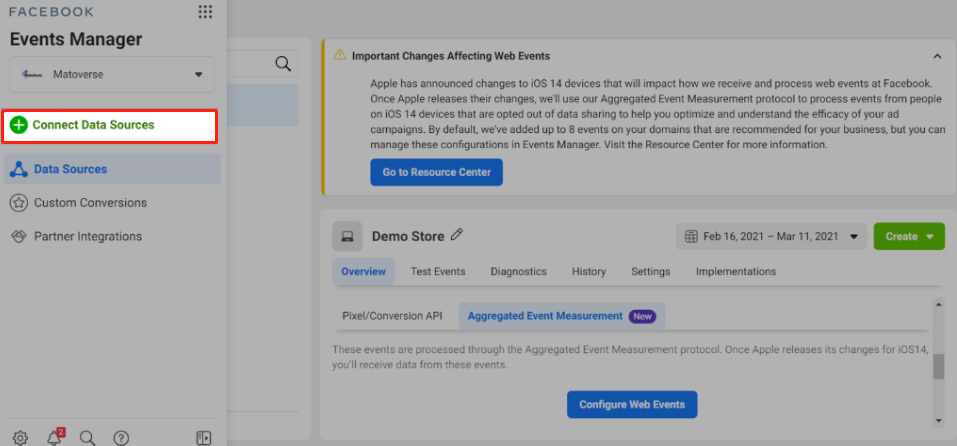Click Connect Data Sources
This screenshot has height=446, width=957.
click(109, 126)
